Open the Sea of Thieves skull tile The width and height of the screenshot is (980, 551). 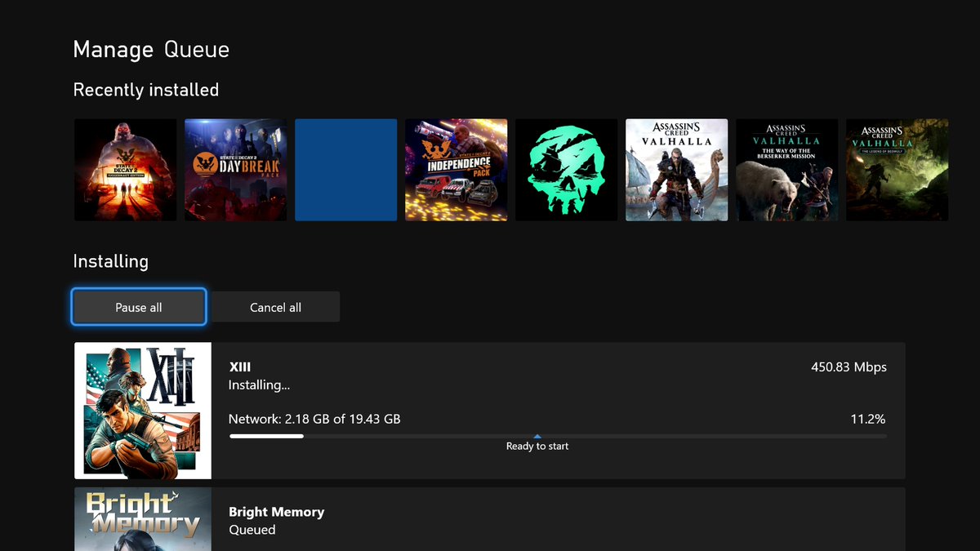pos(566,170)
